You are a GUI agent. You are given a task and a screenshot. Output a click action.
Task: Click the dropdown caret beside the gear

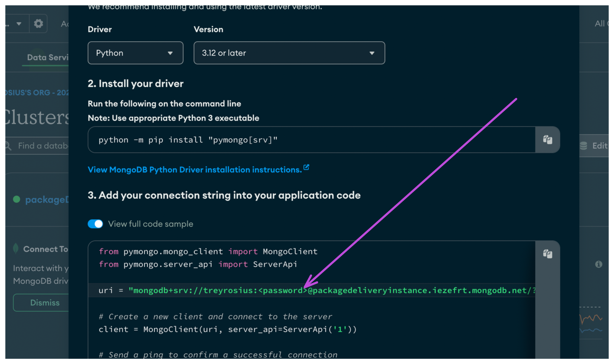[x=19, y=23]
